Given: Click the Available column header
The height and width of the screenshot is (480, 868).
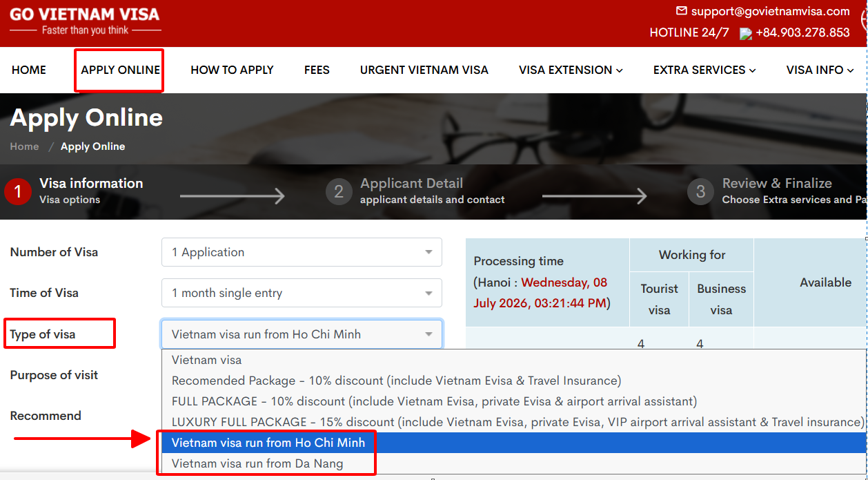Looking at the screenshot, I should point(825,282).
